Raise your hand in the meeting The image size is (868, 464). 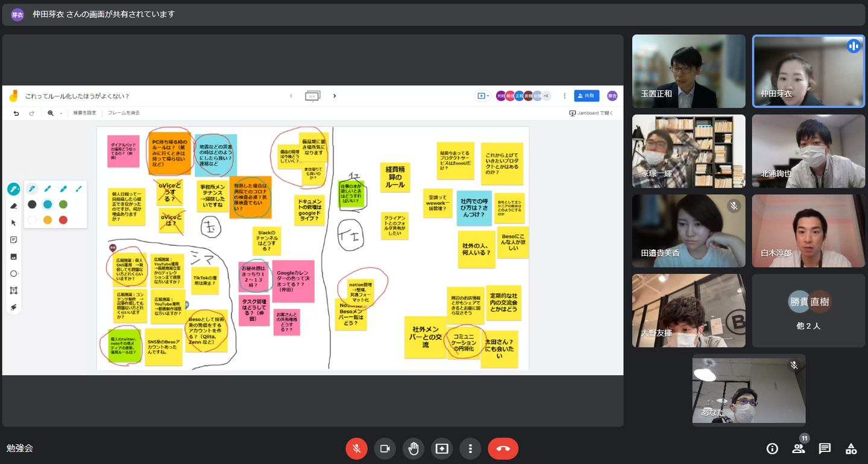414,448
